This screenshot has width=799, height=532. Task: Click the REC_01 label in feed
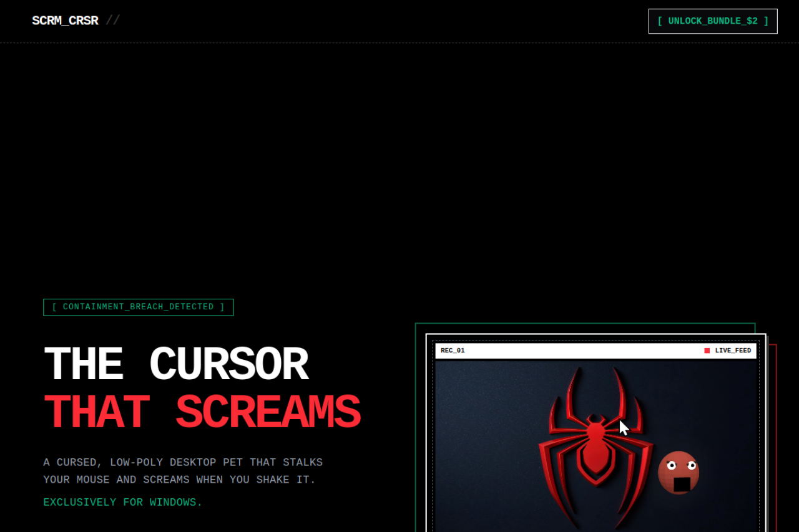pyautogui.click(x=453, y=351)
